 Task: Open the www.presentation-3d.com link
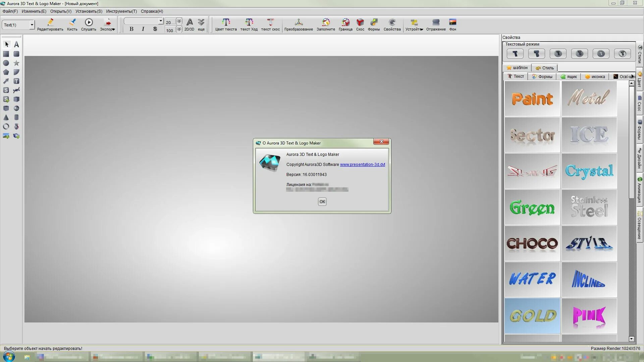pos(362,165)
